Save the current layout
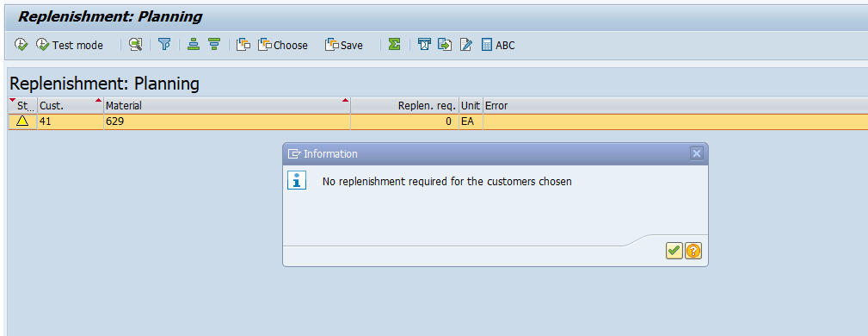This screenshot has width=868, height=336. pyautogui.click(x=344, y=45)
